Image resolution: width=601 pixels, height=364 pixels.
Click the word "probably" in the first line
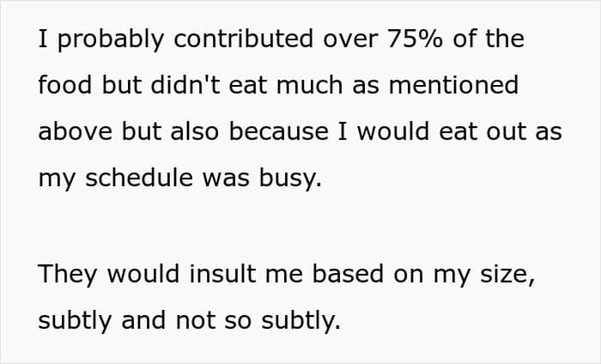pyautogui.click(x=111, y=39)
